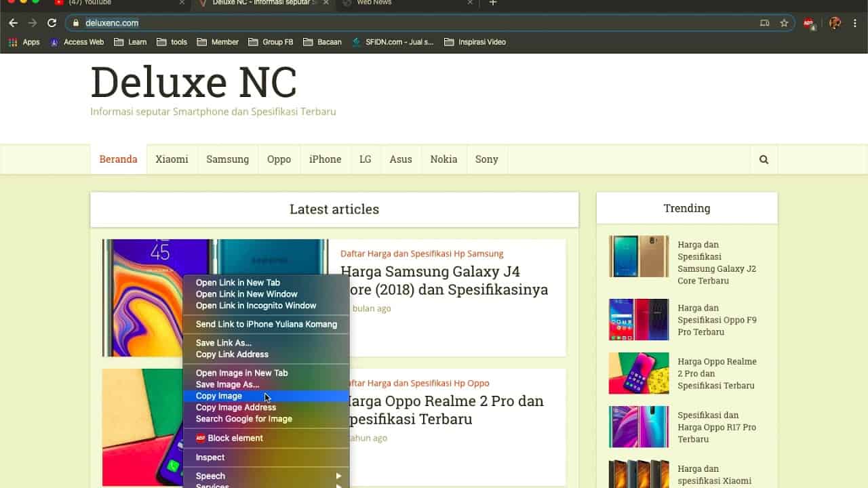Open trending Samsung Galaxy J2 Core link
This screenshot has height=488, width=868.
717,262
